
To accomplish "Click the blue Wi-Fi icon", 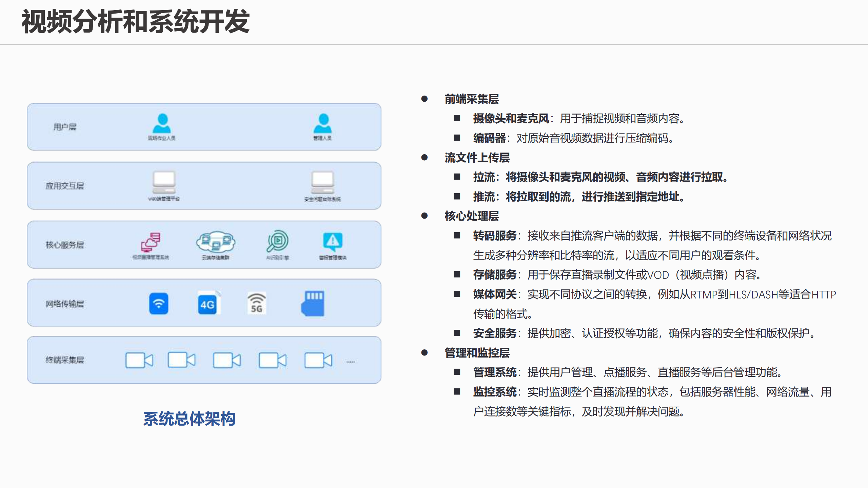I will pyautogui.click(x=159, y=303).
